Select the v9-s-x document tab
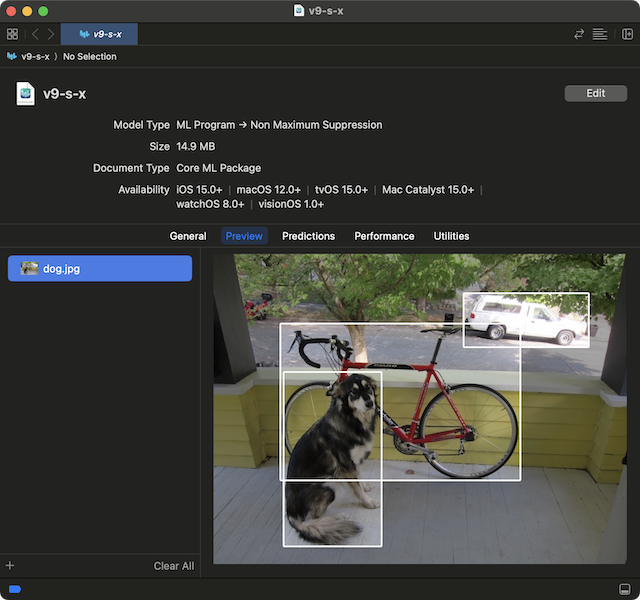640x600 pixels. (x=99, y=34)
